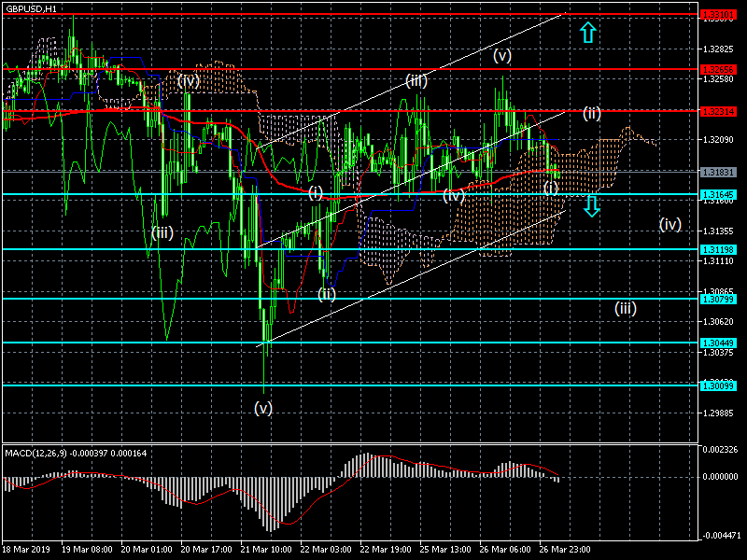The height and width of the screenshot is (560, 747).
Task: Select the (v) wave label below the lowest candle
Action: click(x=263, y=408)
